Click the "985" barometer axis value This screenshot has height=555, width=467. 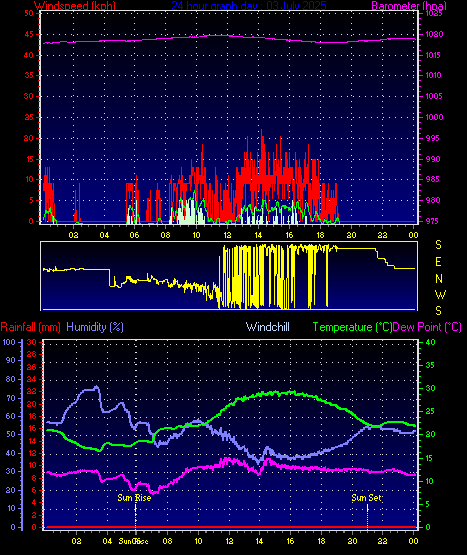[x=433, y=179]
